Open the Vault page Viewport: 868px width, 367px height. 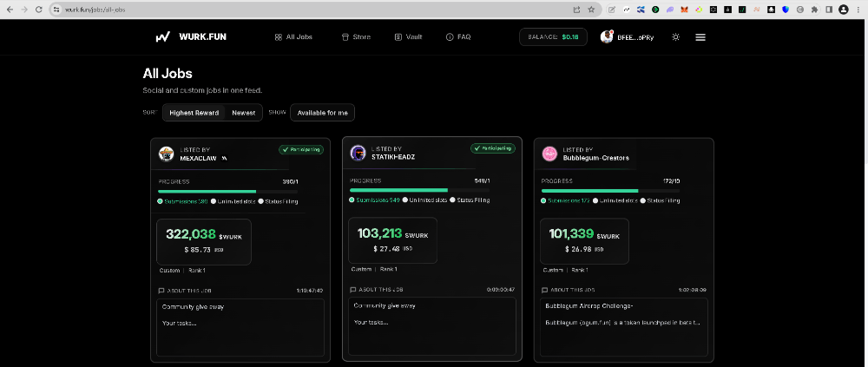pyautogui.click(x=408, y=37)
